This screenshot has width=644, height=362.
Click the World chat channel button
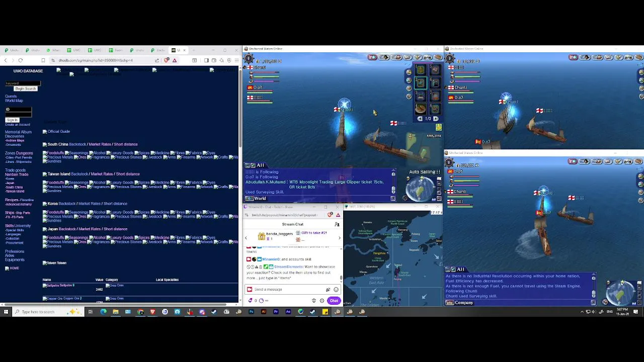[x=257, y=199]
